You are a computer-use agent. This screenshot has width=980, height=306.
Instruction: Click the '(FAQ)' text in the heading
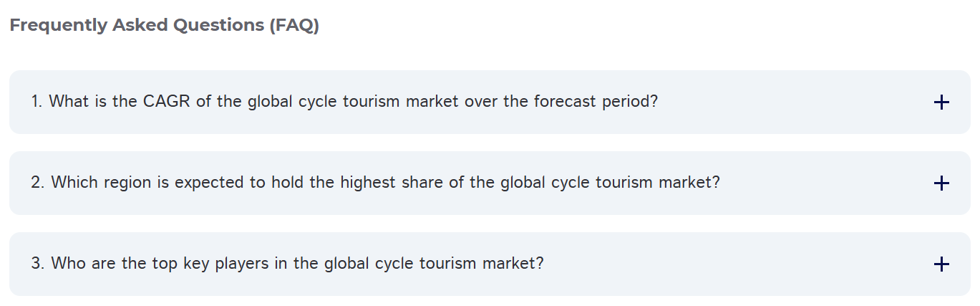(294, 26)
